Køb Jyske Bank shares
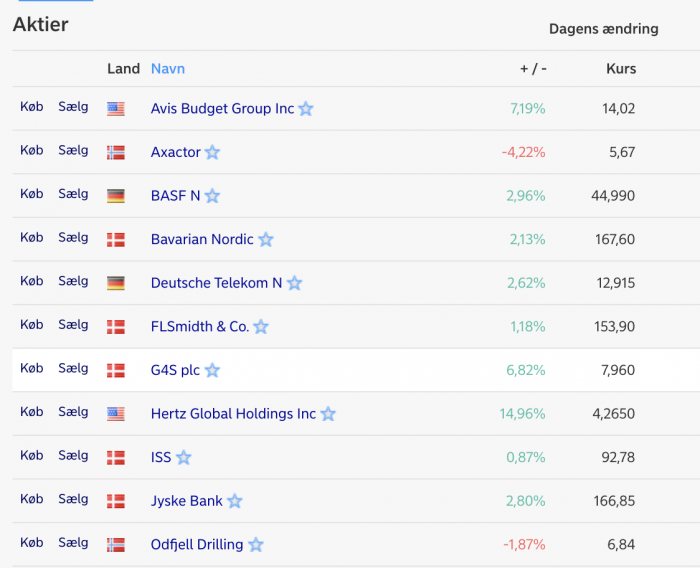The image size is (700, 568). [32, 499]
